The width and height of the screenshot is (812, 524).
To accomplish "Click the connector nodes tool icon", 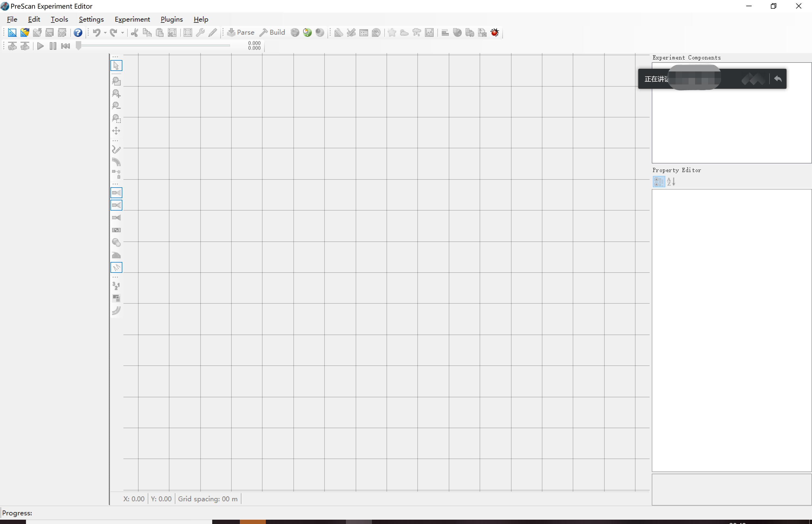I will [116, 174].
